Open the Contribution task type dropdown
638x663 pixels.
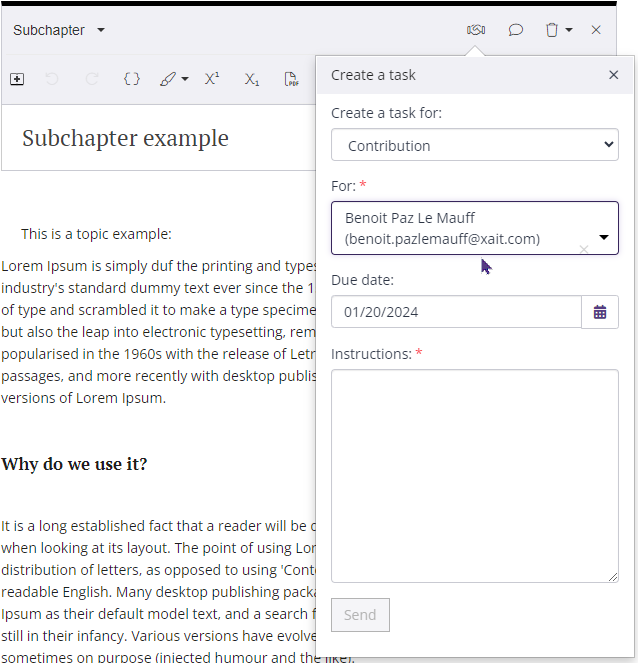(474, 145)
